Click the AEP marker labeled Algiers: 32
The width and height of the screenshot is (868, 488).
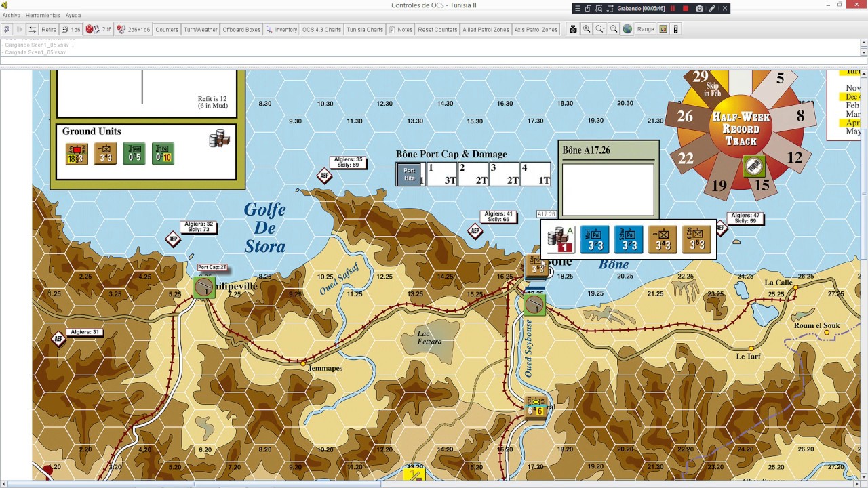[173, 239]
